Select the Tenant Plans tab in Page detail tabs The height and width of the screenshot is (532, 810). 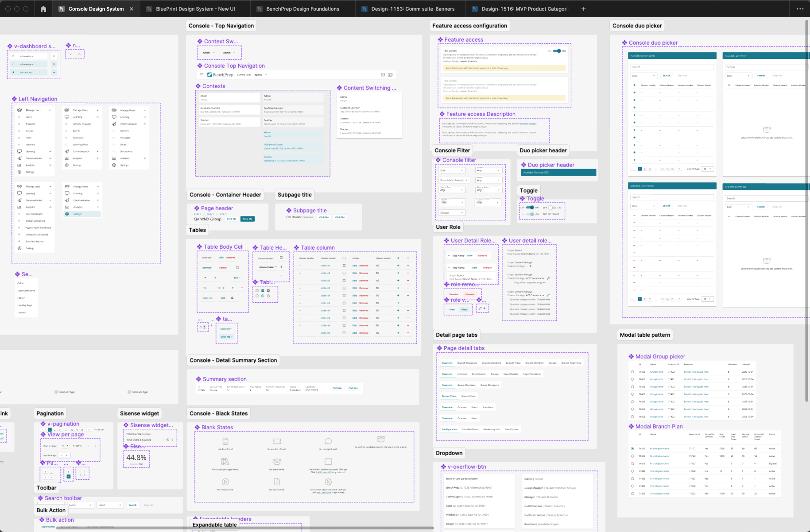449,396
